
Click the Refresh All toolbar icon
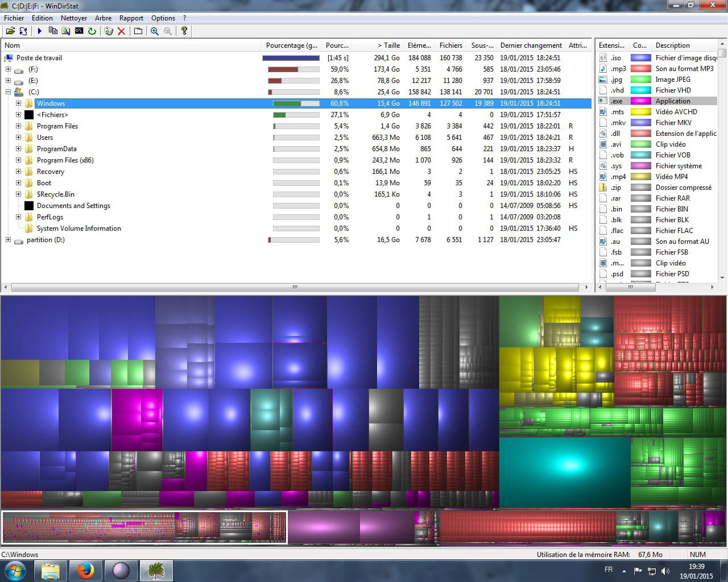point(23,31)
